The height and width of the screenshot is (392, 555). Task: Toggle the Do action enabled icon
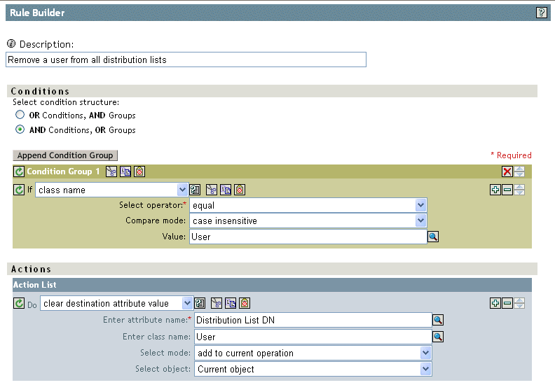[x=19, y=303]
